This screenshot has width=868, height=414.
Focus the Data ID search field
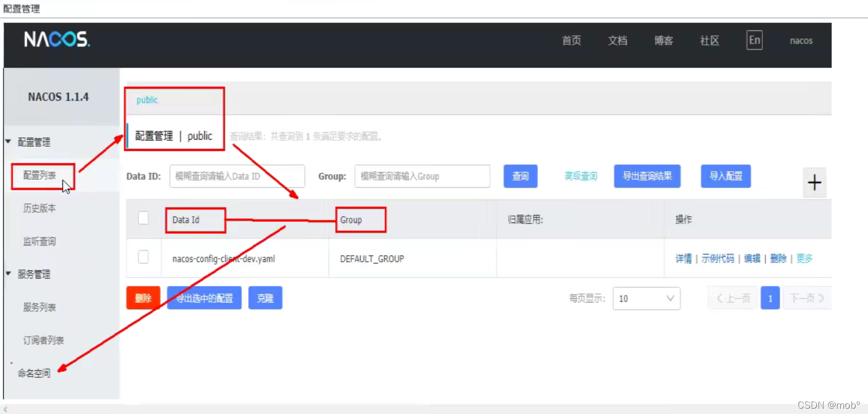click(237, 176)
